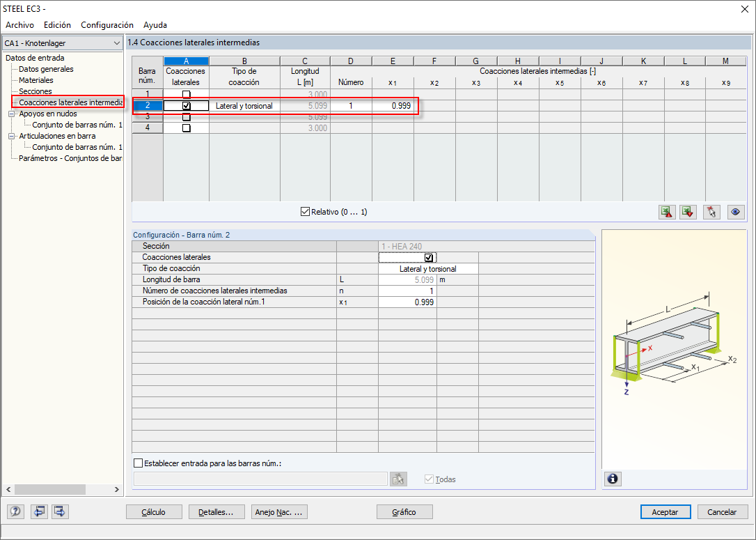This screenshot has height=540, width=756.
Task: Click the pick member in graphic icon
Action: 711,212
